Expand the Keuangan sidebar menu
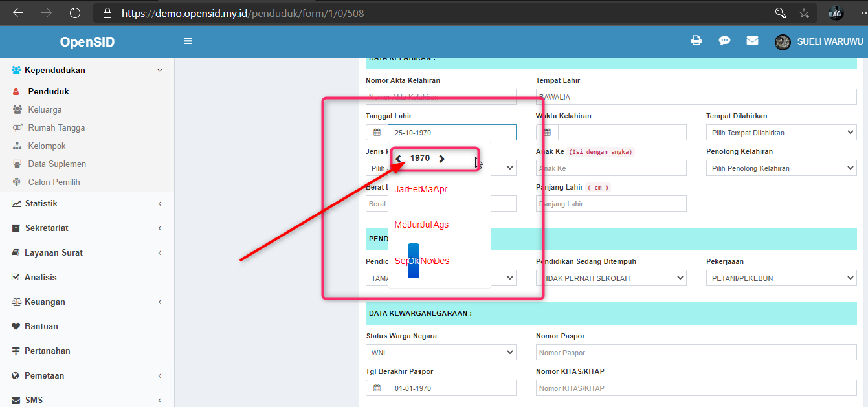The image size is (868, 407). pyautogui.click(x=87, y=302)
